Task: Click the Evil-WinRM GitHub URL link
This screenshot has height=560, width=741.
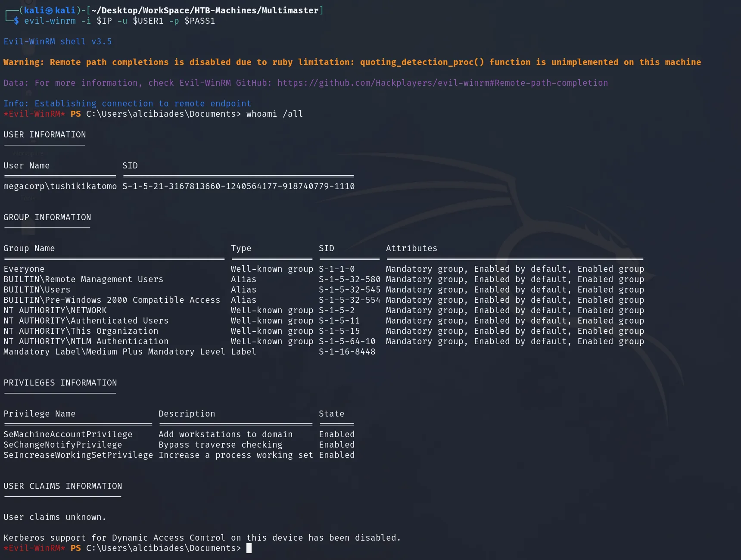Action: pyautogui.click(x=442, y=83)
